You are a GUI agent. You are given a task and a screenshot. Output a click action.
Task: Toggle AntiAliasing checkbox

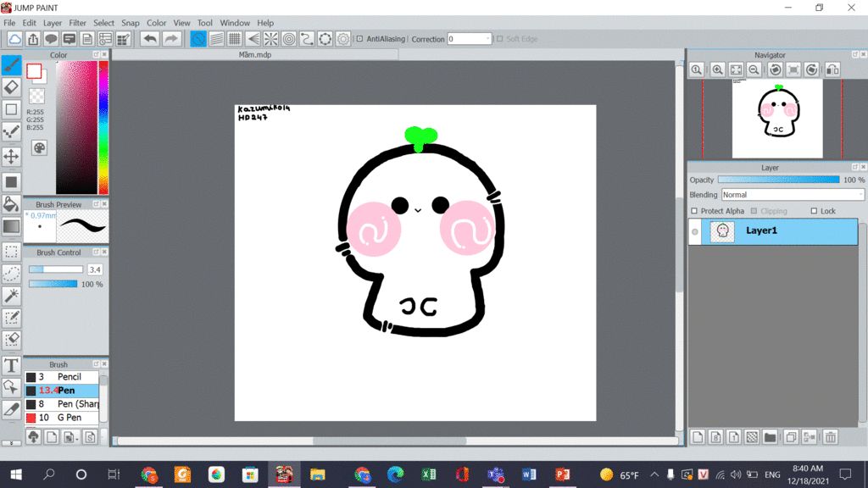pyautogui.click(x=359, y=39)
